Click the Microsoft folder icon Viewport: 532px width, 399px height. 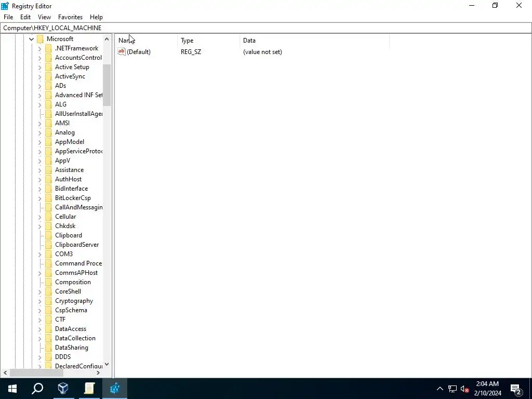pyautogui.click(x=41, y=38)
